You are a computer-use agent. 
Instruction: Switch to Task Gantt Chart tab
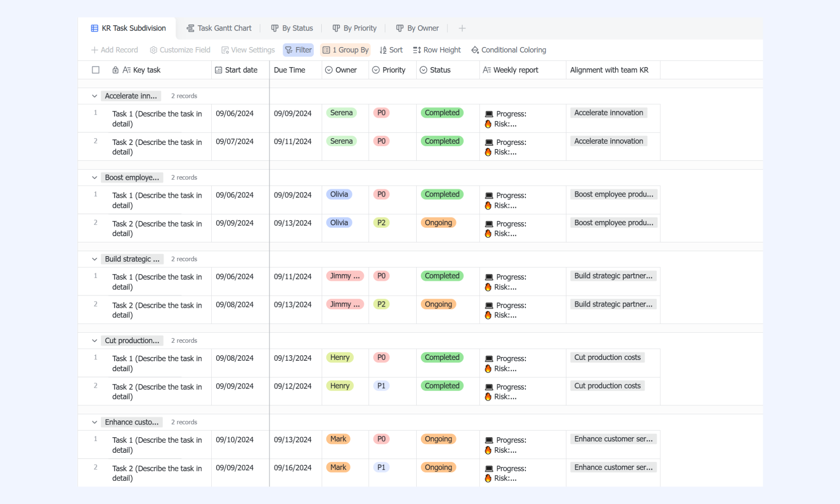pyautogui.click(x=219, y=28)
